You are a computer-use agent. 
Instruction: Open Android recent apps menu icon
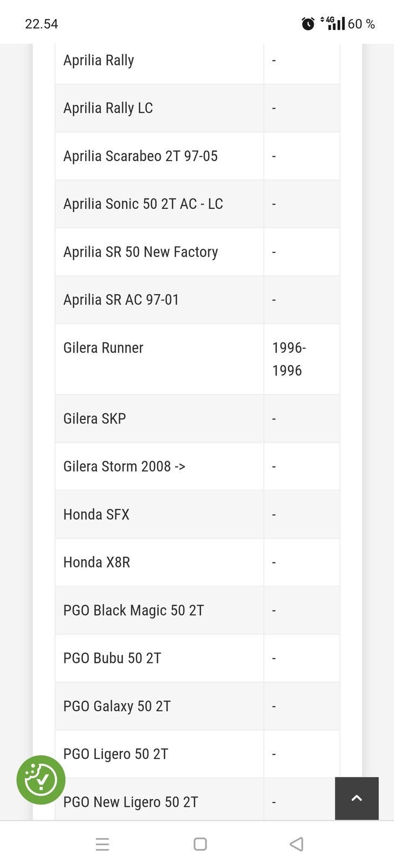(102, 844)
